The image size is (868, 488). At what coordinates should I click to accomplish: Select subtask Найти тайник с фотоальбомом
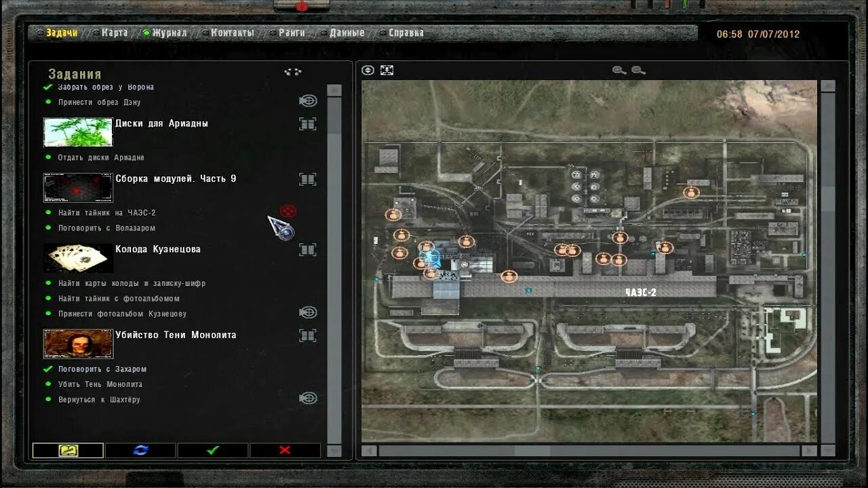tap(119, 298)
